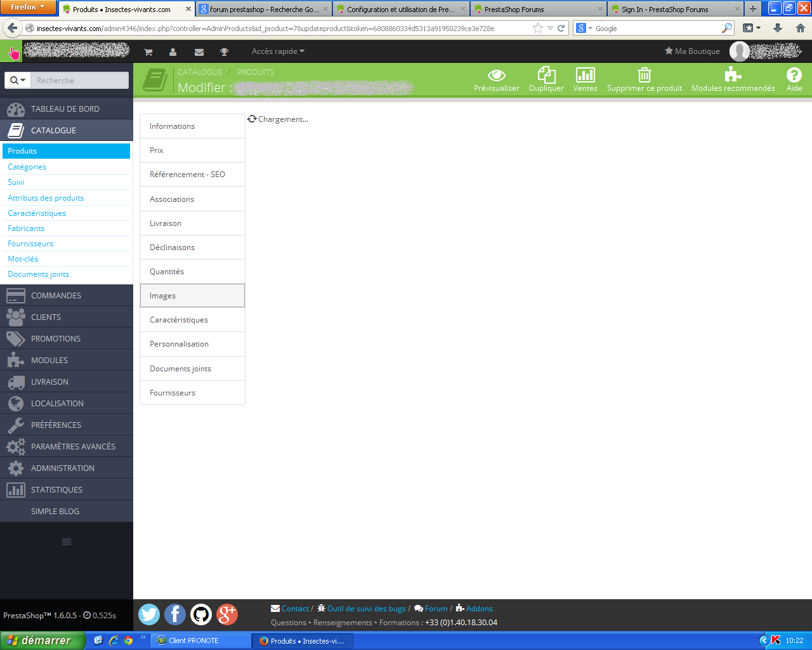Open the Personnalisation product tab

click(192, 344)
